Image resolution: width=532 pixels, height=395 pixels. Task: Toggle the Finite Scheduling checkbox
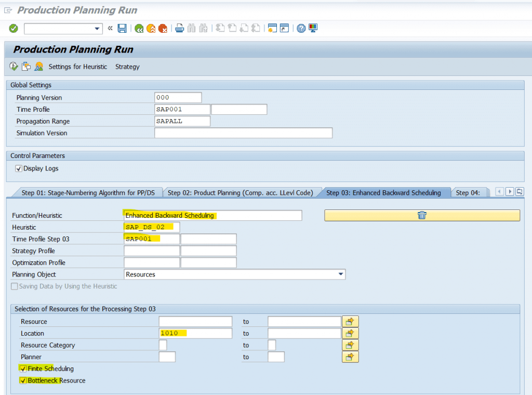pyautogui.click(x=23, y=369)
